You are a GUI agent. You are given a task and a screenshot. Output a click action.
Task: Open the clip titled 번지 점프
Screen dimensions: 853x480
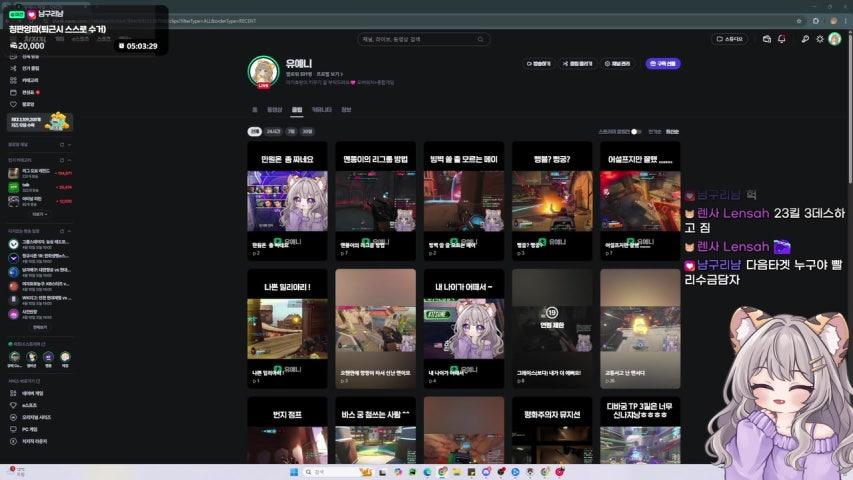287,430
